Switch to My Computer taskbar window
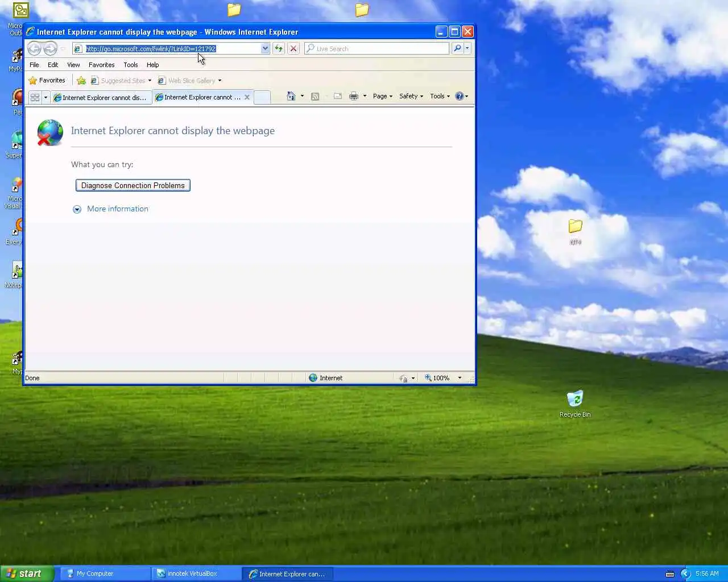The height and width of the screenshot is (582, 728). (105, 574)
